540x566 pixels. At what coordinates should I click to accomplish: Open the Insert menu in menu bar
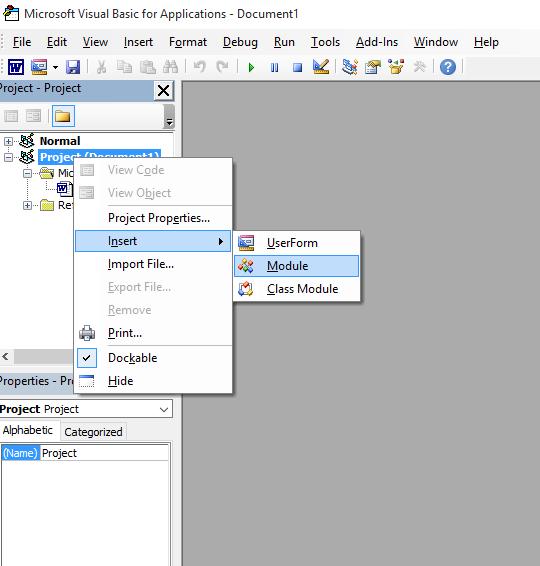[138, 42]
